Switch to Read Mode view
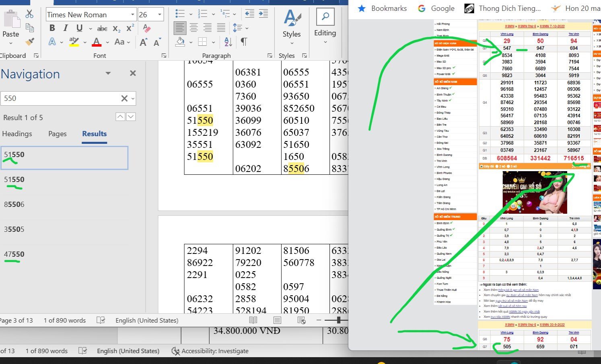Viewport: 601px width, 364px height. coord(253,320)
